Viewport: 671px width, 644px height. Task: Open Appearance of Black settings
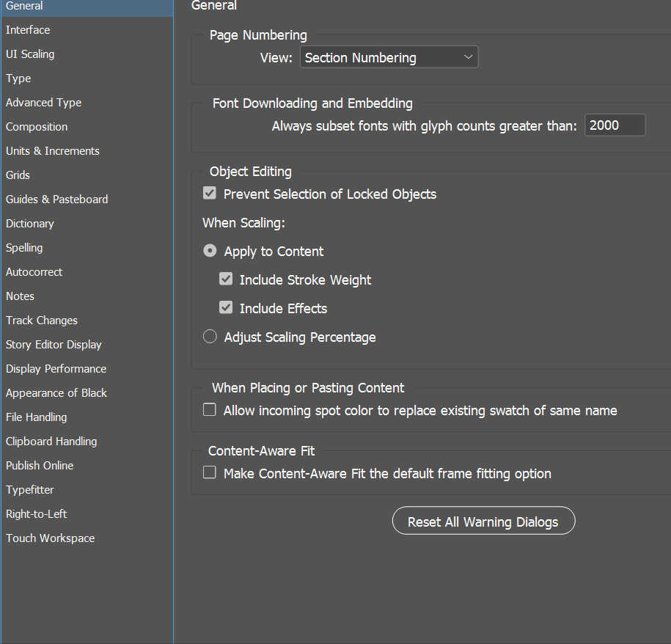tap(56, 393)
